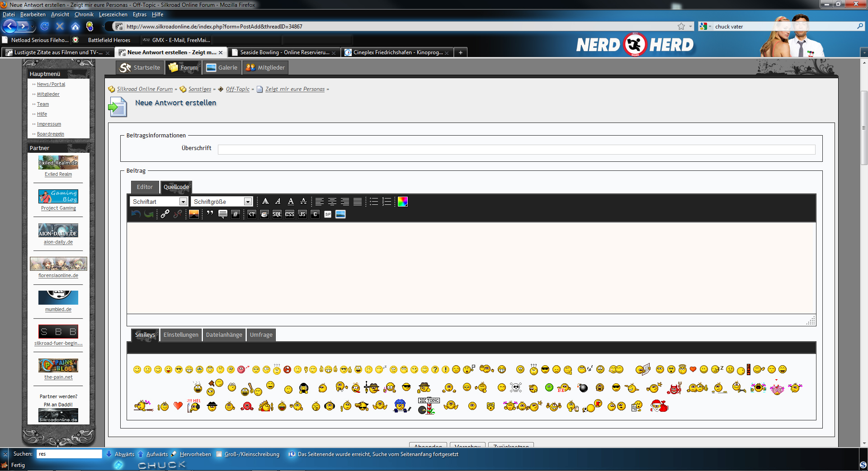Insert an image using the picture icon
Image resolution: width=868 pixels, height=471 pixels.
[x=194, y=214]
